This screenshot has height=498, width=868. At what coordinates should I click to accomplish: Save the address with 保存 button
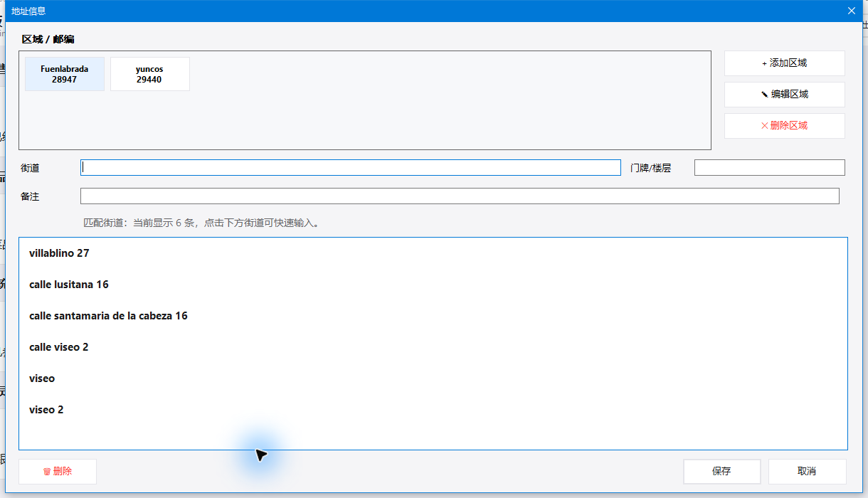click(x=722, y=472)
